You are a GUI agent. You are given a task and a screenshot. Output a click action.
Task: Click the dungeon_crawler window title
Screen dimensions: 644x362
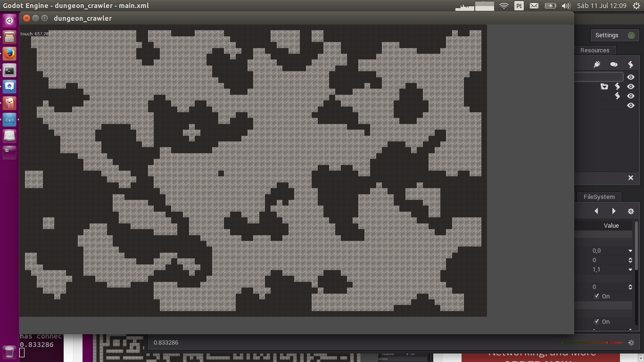83,18
